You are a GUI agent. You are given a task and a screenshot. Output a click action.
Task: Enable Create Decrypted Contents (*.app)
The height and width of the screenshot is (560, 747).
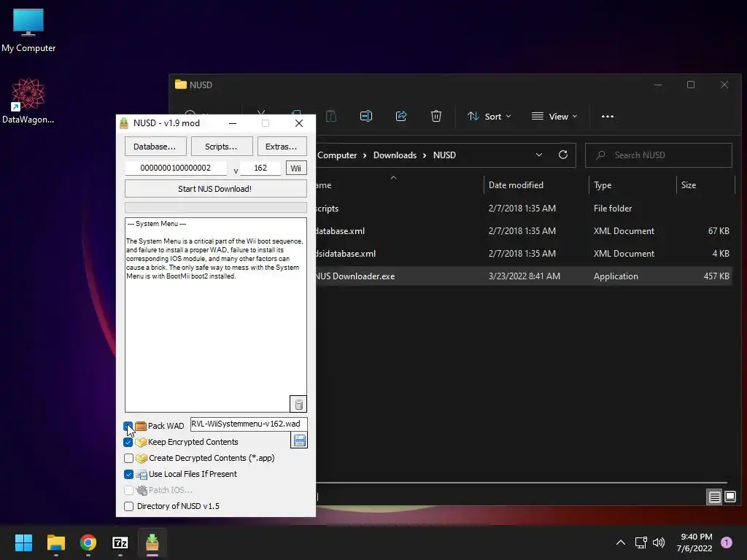[128, 458]
